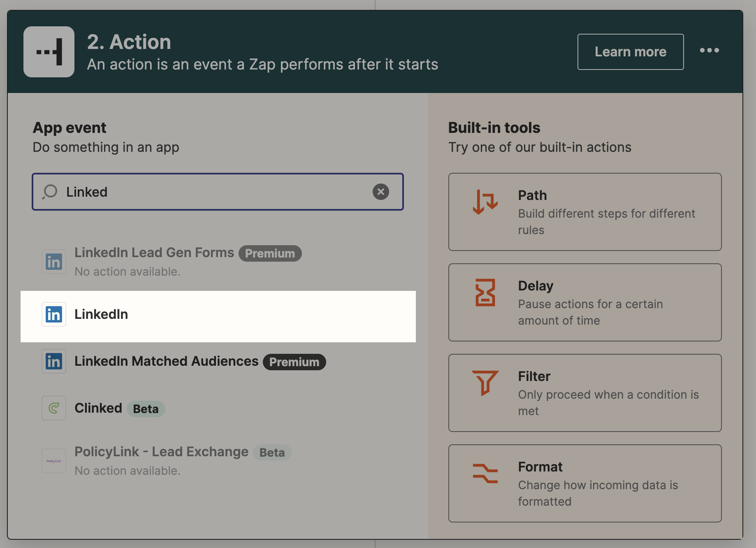Click the Format wavy lines icon

[485, 473]
